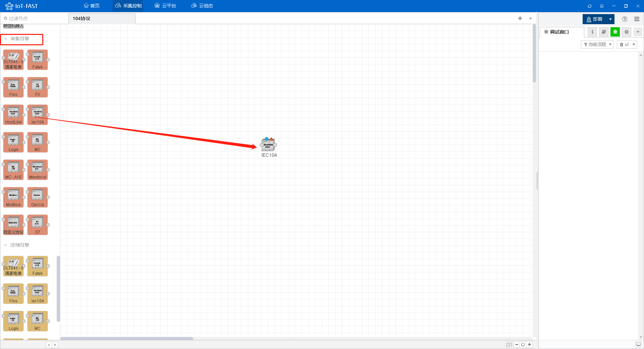
Task: Zoom in the canvas
Action: pos(530,345)
